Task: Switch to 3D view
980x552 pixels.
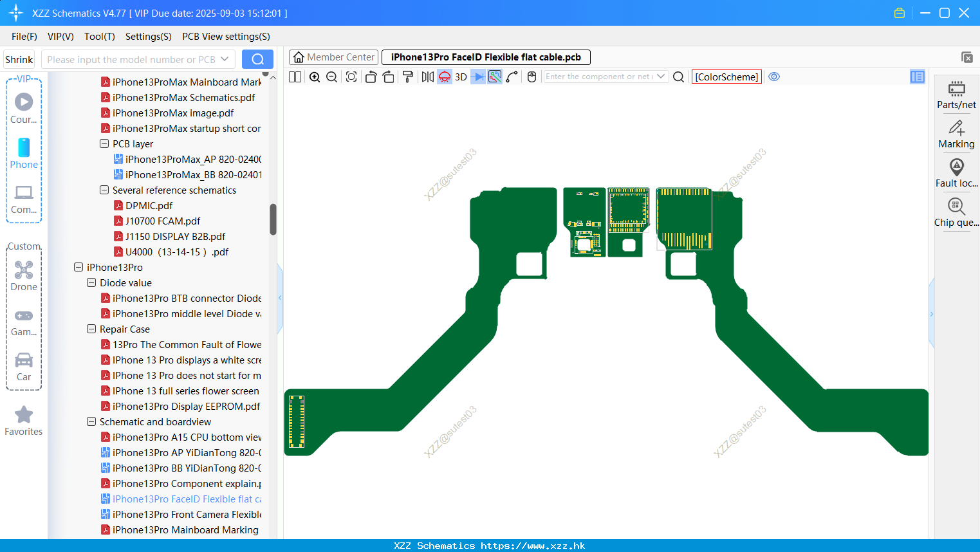Action: (x=461, y=77)
